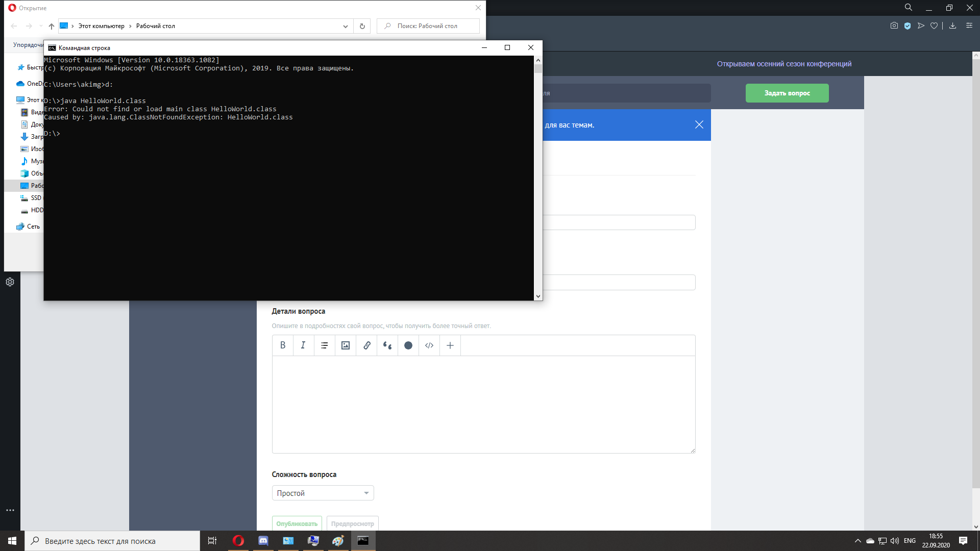
Task: Show hidden system tray icons
Action: click(x=857, y=541)
